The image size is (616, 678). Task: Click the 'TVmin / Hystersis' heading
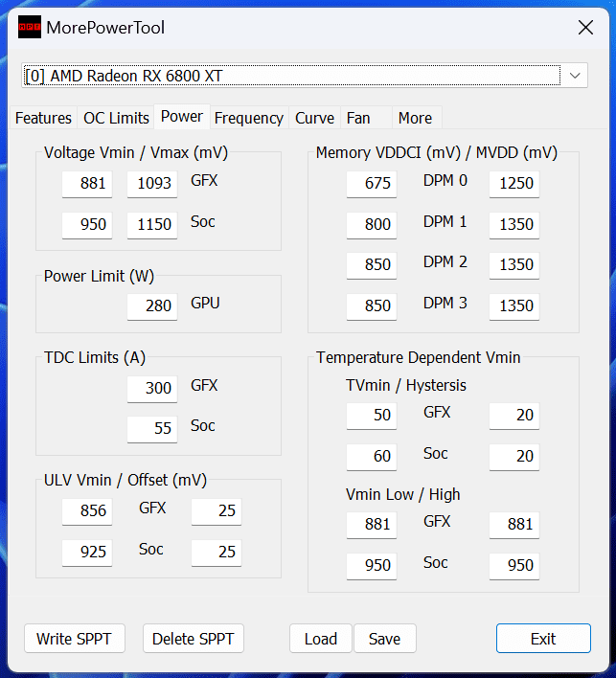pos(406,385)
